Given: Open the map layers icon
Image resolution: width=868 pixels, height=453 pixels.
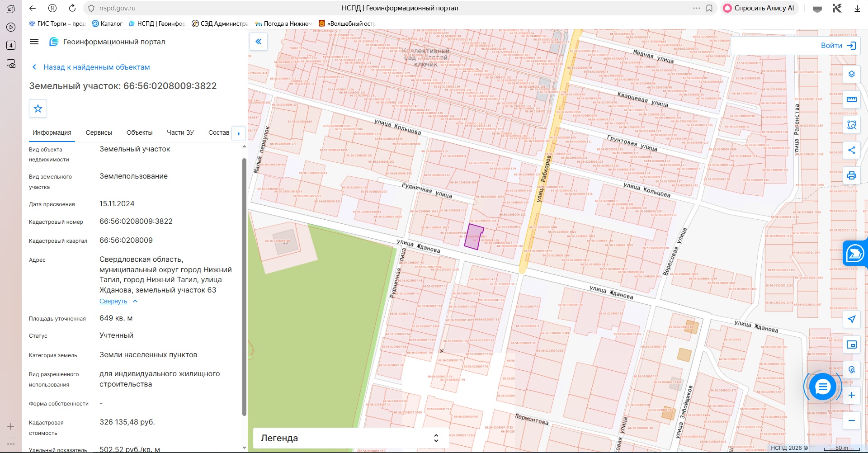Looking at the screenshot, I should [x=851, y=74].
